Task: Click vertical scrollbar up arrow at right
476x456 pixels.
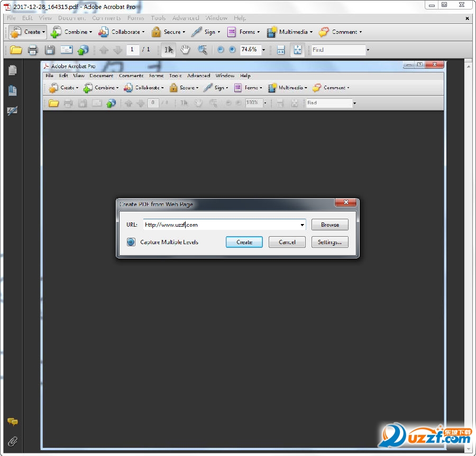Action: tap(469, 66)
